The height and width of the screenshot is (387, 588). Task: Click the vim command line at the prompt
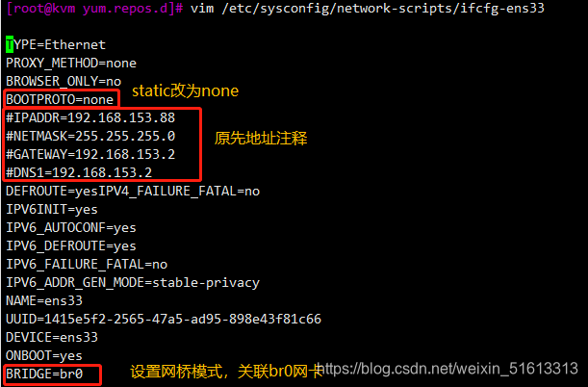[367, 8]
